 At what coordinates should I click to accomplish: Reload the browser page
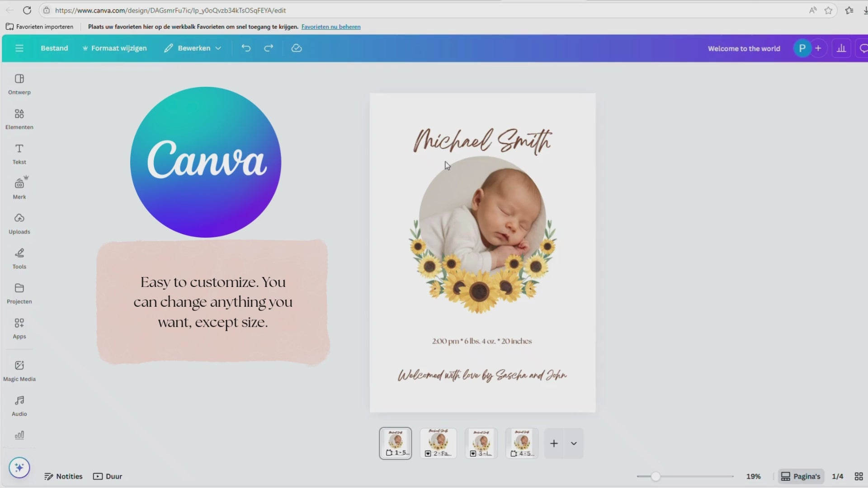click(27, 10)
